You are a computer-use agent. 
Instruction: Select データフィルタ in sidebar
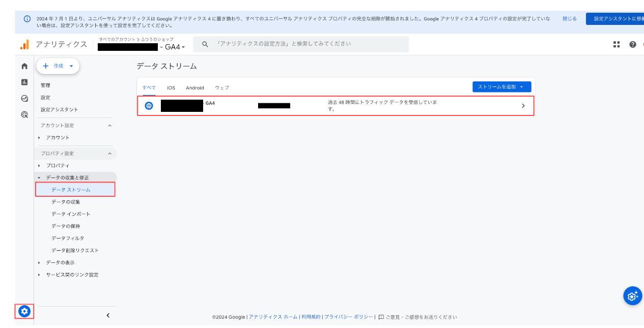pyautogui.click(x=68, y=238)
